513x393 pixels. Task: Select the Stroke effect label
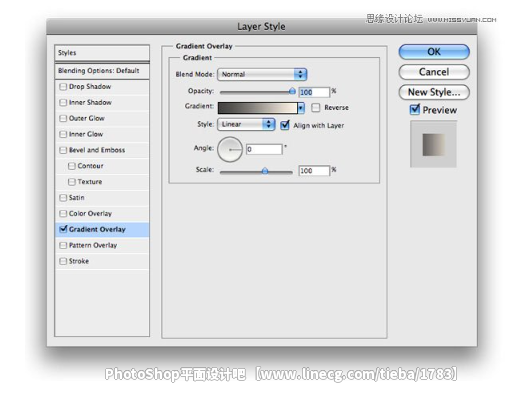click(x=79, y=261)
